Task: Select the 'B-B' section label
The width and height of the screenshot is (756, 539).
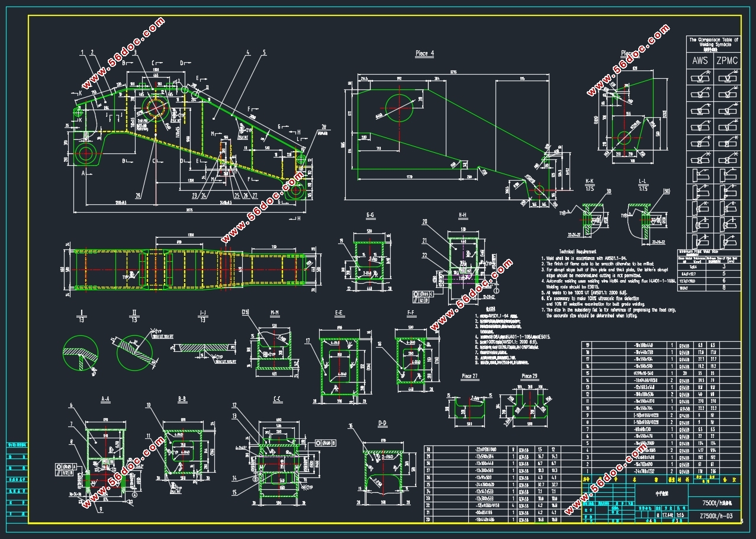Action: point(183,400)
